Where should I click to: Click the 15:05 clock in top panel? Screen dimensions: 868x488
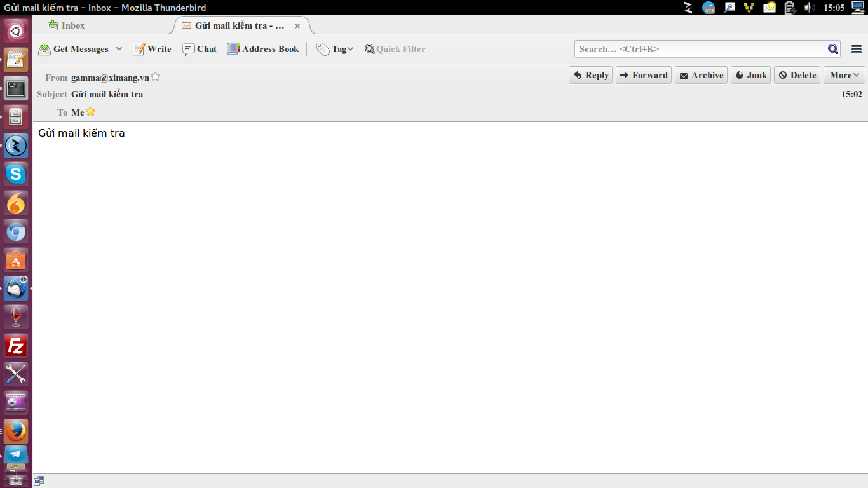point(834,8)
